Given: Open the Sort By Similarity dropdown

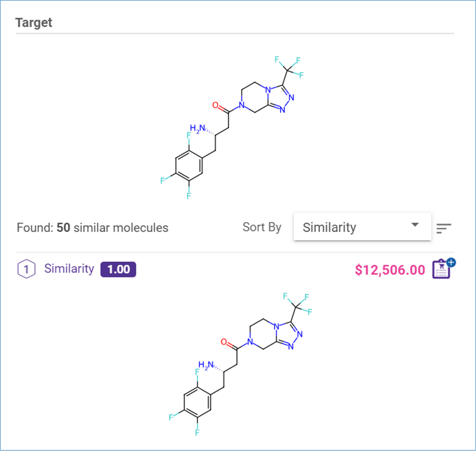Looking at the screenshot, I should click(x=362, y=227).
